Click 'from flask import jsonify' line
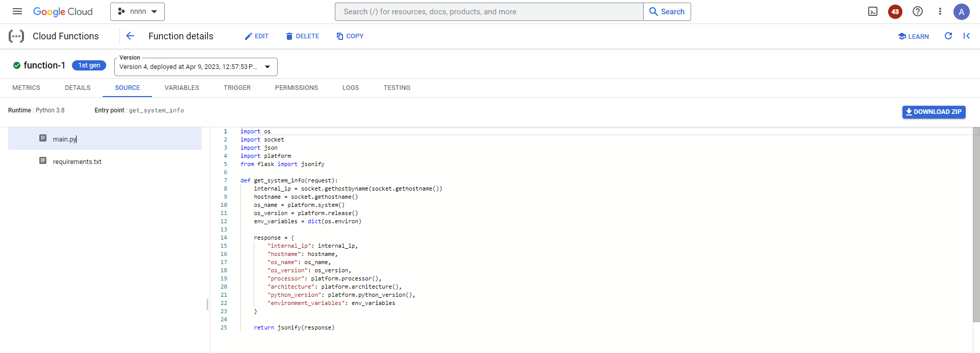This screenshot has height=353, width=980. pyautogui.click(x=282, y=164)
